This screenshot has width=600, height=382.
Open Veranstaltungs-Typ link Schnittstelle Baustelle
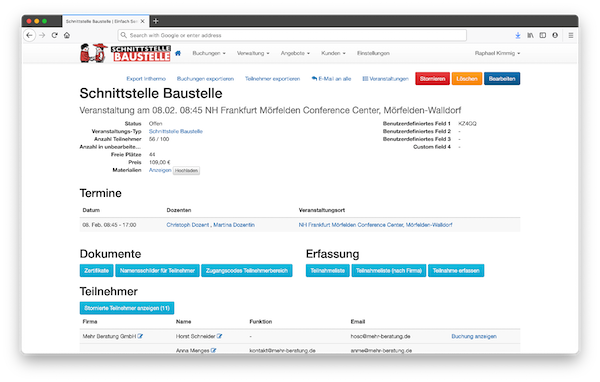click(176, 131)
